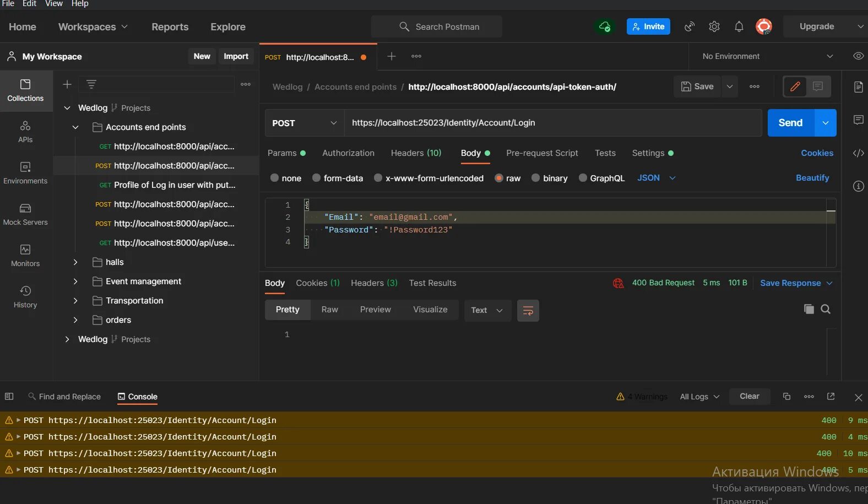The height and width of the screenshot is (504, 868).
Task: Open the documentation icon in right sidebar
Action: [x=858, y=87]
